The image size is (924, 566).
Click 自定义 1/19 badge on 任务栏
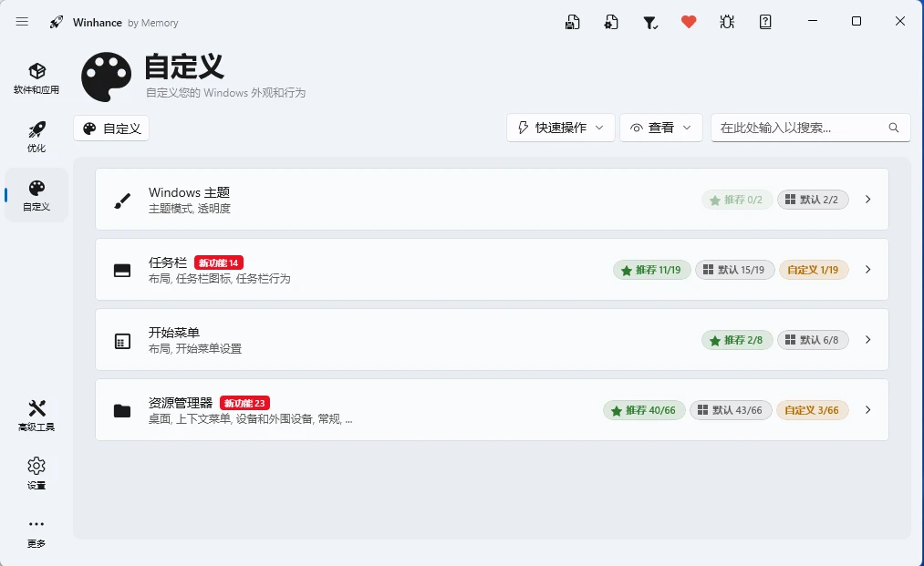point(814,270)
